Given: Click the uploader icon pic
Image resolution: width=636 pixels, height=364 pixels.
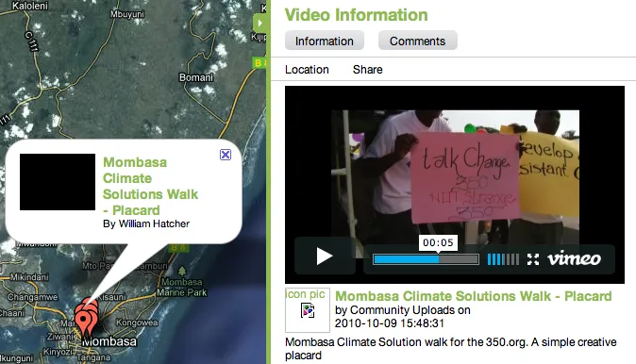Looking at the screenshot, I should click(x=308, y=310).
